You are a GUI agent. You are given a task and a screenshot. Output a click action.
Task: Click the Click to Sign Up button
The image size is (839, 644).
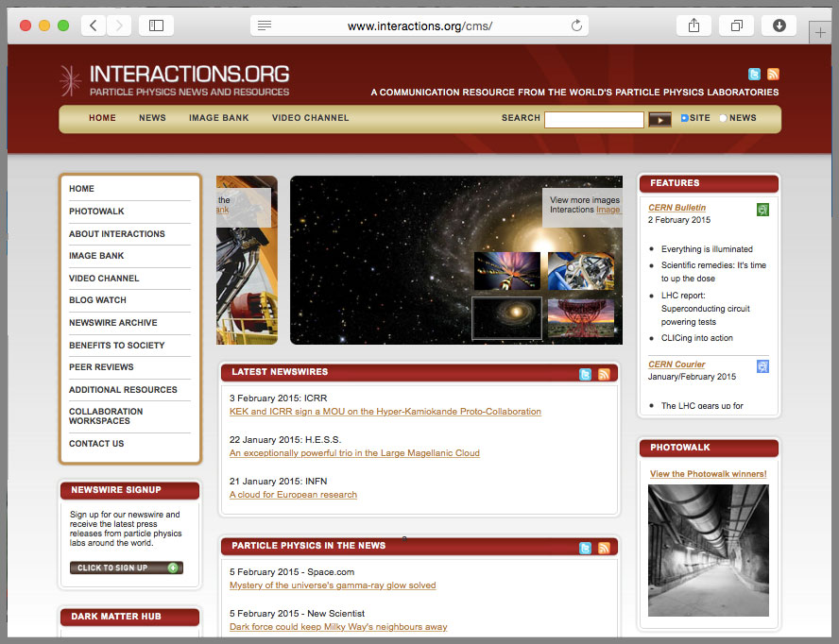click(x=127, y=568)
